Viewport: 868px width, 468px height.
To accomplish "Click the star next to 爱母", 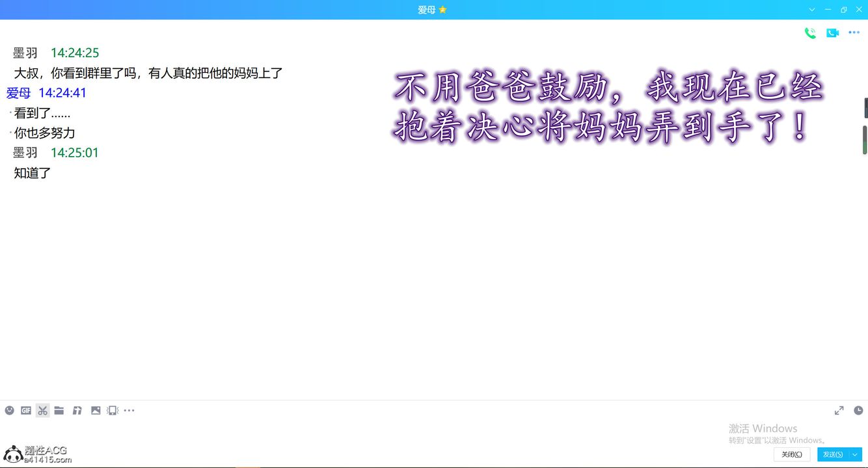I will click(442, 10).
